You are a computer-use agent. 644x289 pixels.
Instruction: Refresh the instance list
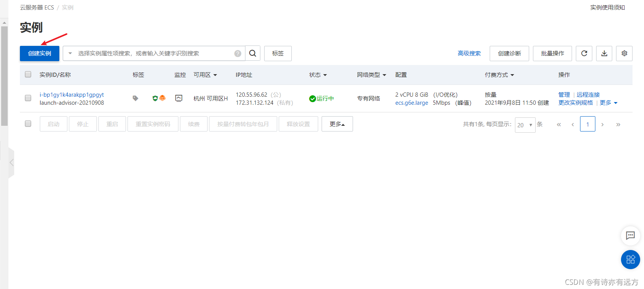(x=584, y=54)
